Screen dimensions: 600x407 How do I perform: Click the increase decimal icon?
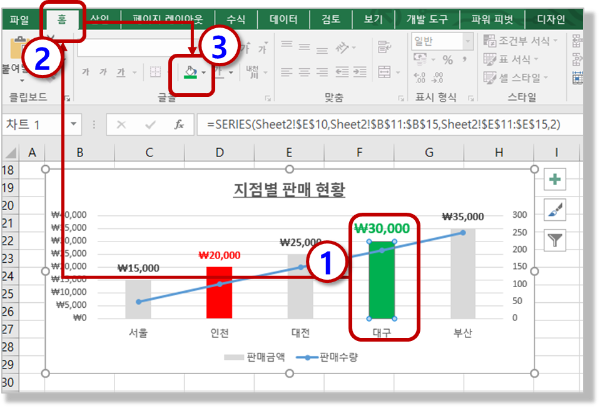(x=419, y=78)
